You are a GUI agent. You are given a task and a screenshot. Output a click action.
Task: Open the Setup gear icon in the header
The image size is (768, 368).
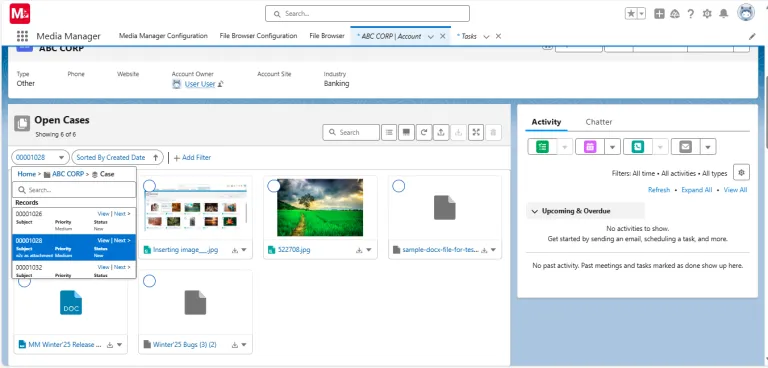coord(707,14)
